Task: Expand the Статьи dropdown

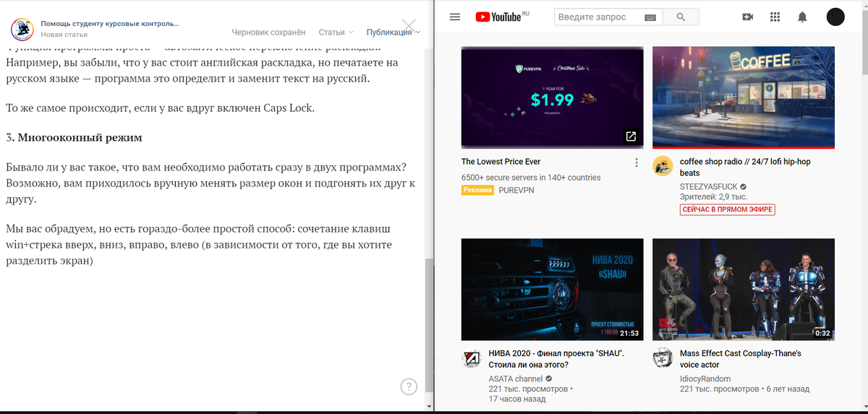Action: [x=336, y=33]
